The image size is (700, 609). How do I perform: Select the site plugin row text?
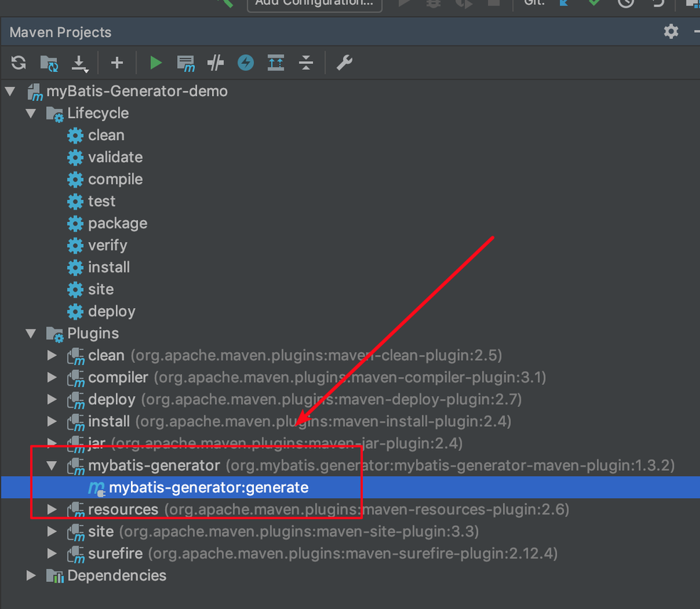click(283, 531)
